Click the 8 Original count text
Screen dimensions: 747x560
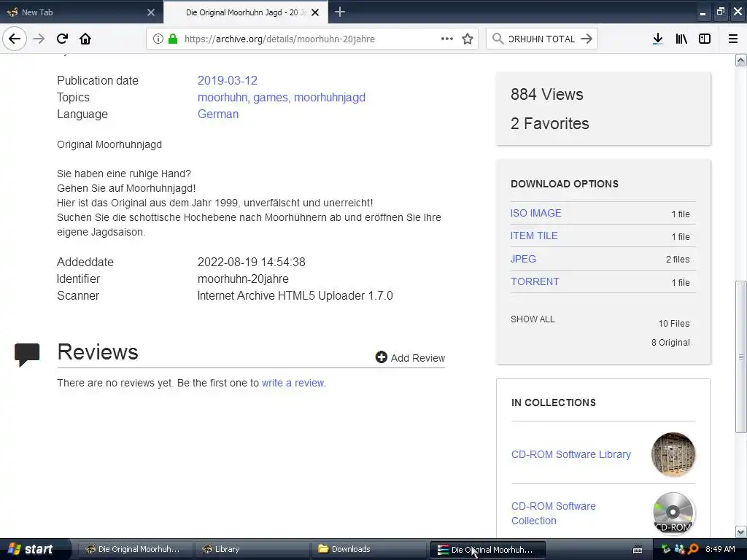670,343
